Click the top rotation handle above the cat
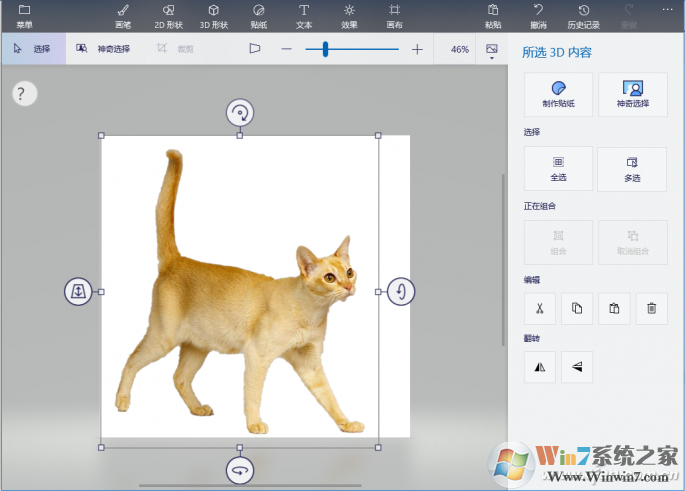This screenshot has width=685, height=491. point(239,112)
